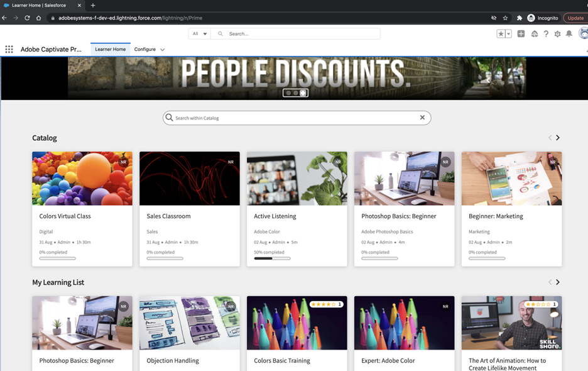Click the browser extensions puzzle icon
The width and height of the screenshot is (588, 371).
[x=520, y=18]
